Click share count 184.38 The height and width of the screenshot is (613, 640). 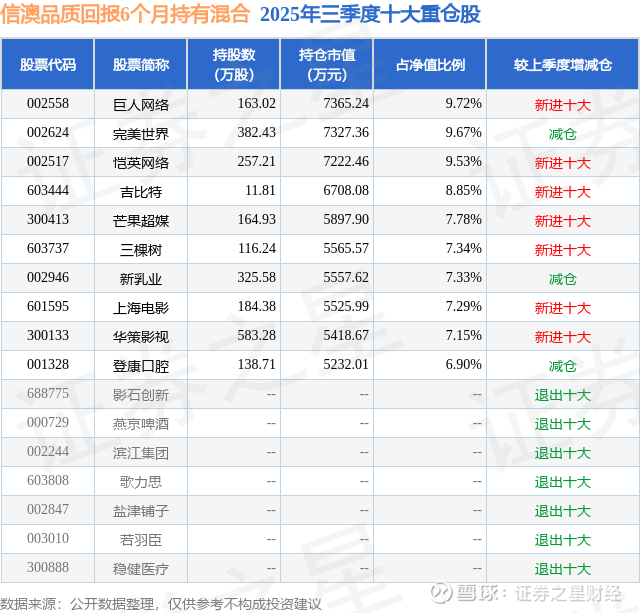(x=257, y=306)
